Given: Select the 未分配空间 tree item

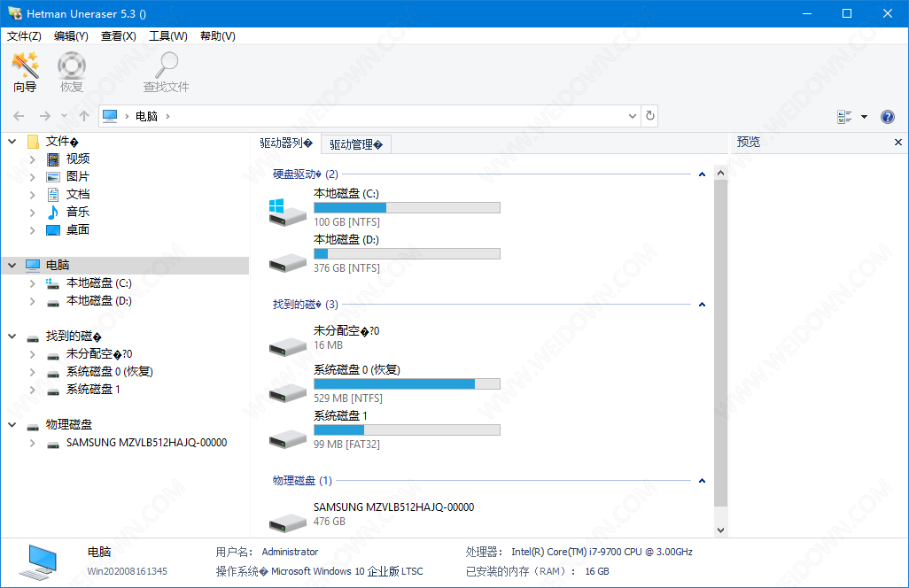Looking at the screenshot, I should [x=99, y=354].
